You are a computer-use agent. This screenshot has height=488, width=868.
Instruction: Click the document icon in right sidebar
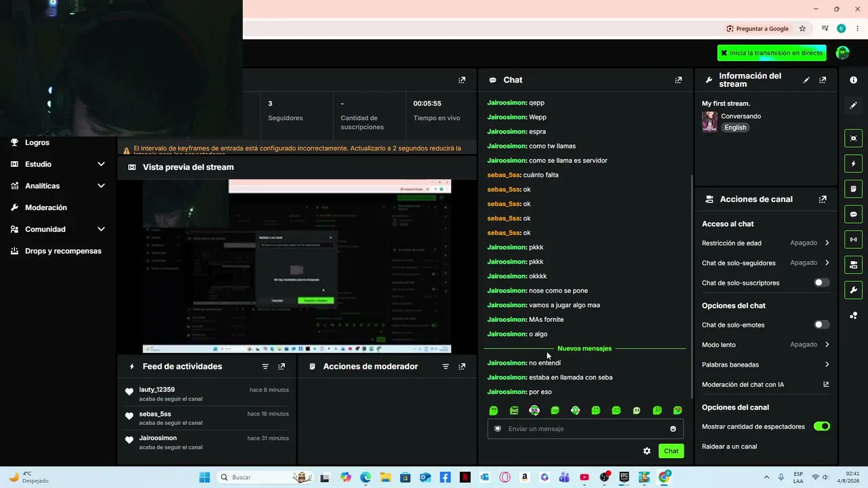[x=853, y=188]
